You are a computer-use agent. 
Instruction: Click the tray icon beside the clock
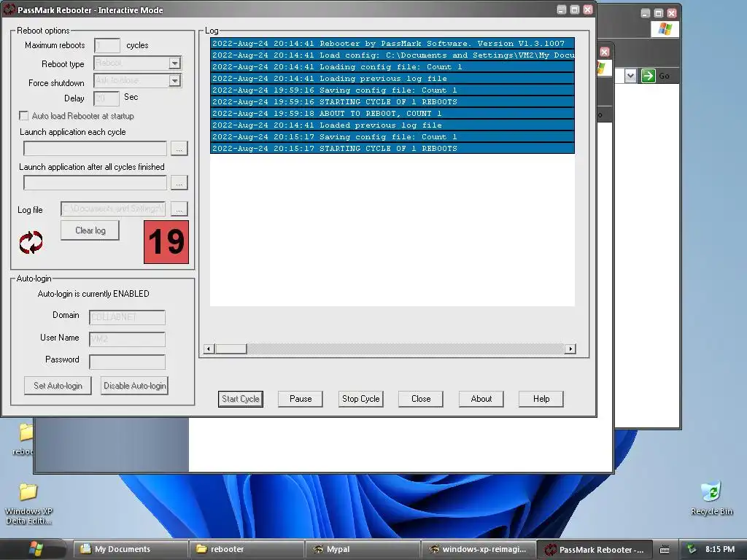[x=692, y=549]
